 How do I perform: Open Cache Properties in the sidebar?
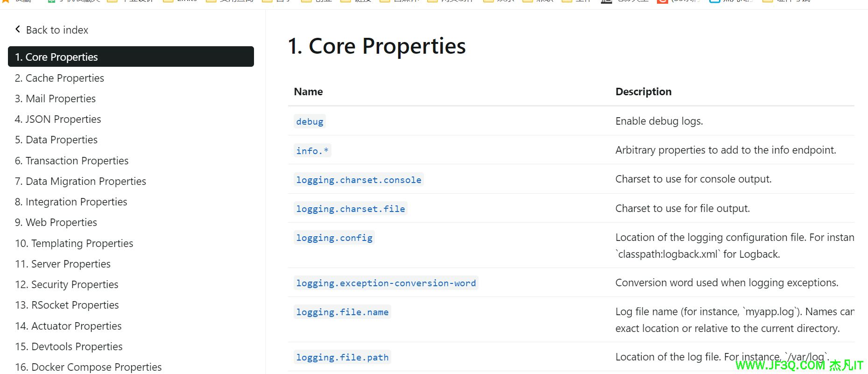click(x=59, y=78)
